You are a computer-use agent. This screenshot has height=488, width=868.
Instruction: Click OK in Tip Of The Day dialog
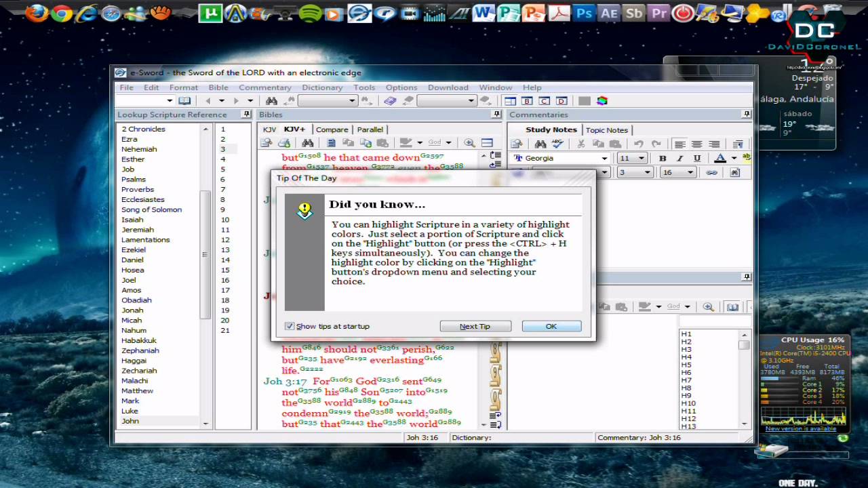pyautogui.click(x=551, y=326)
